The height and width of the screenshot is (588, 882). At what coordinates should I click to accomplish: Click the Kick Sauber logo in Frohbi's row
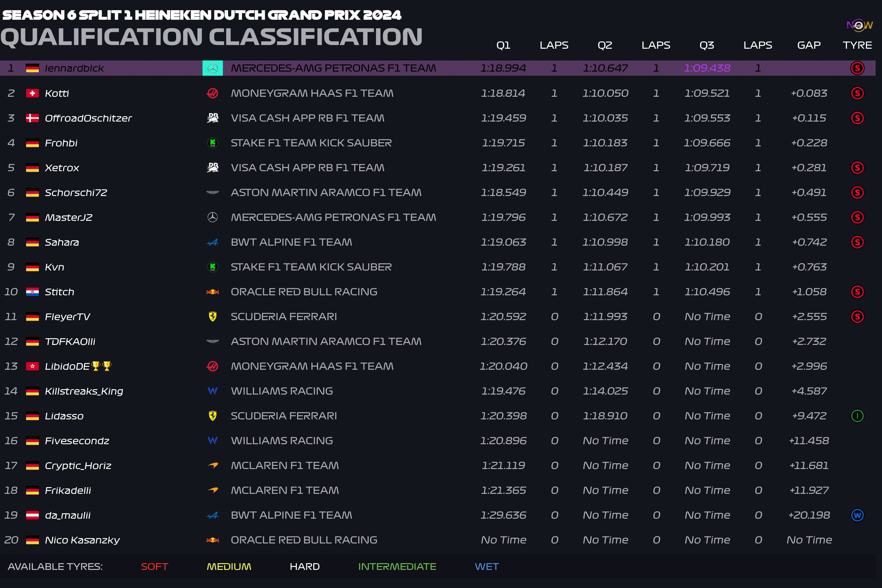click(213, 143)
